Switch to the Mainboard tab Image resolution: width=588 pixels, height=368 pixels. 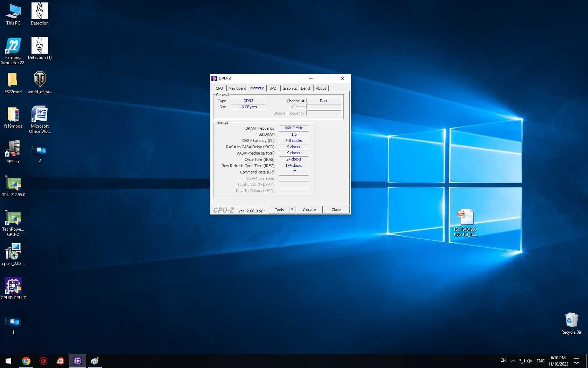pyautogui.click(x=237, y=88)
